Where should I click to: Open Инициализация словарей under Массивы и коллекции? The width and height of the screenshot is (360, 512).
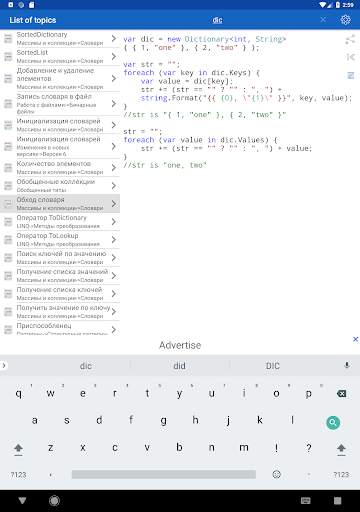tap(60, 125)
